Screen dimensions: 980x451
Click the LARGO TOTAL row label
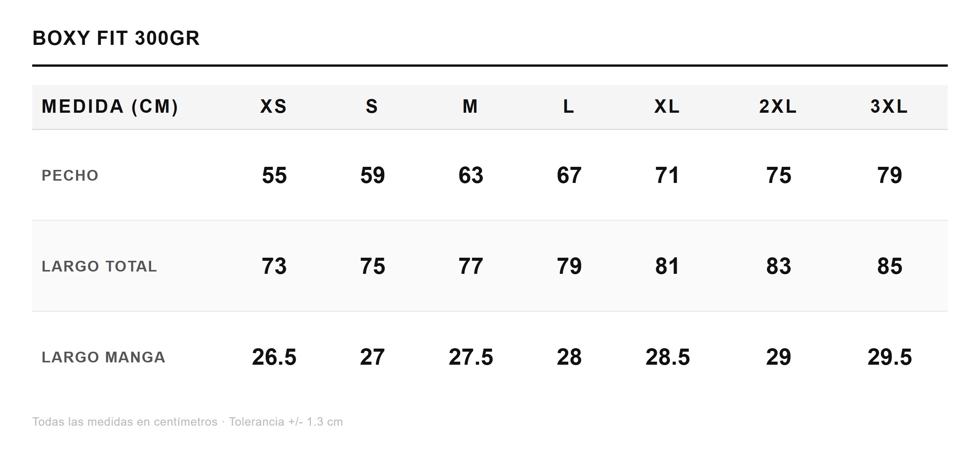(99, 266)
